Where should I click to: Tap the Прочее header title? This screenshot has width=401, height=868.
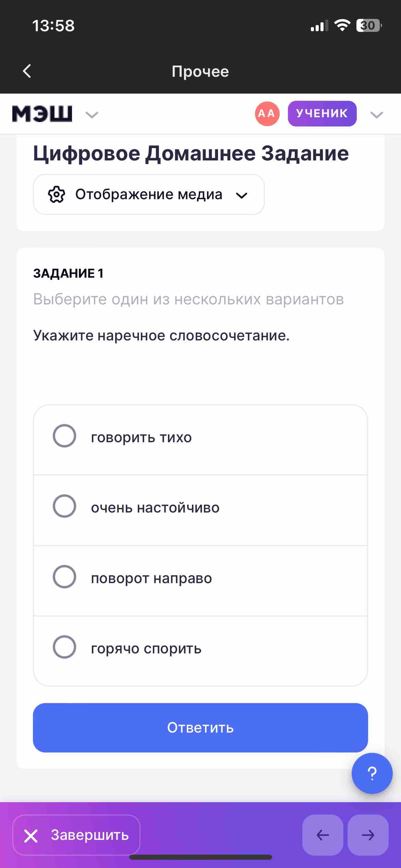[200, 71]
